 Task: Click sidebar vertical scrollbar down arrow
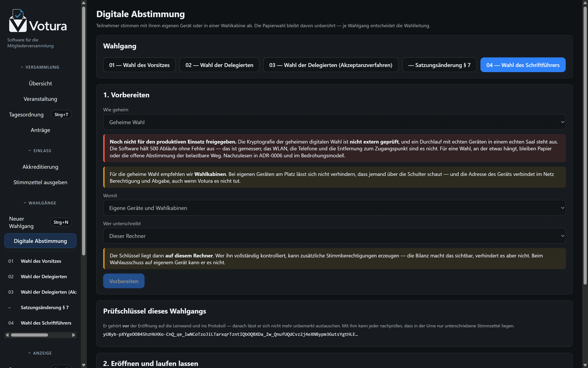click(84, 365)
